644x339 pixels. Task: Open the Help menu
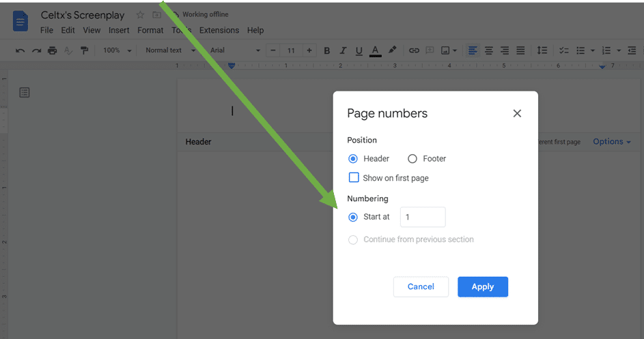tap(255, 31)
